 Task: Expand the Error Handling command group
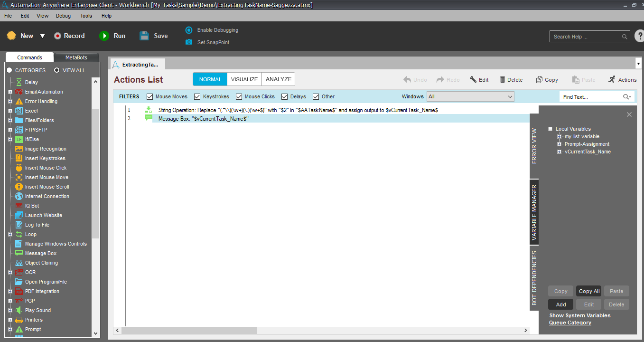pos(10,101)
